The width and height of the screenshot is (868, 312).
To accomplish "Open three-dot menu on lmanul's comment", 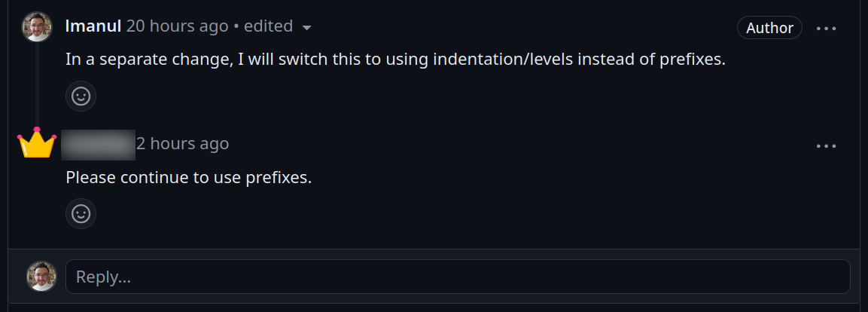I will pyautogui.click(x=827, y=29).
